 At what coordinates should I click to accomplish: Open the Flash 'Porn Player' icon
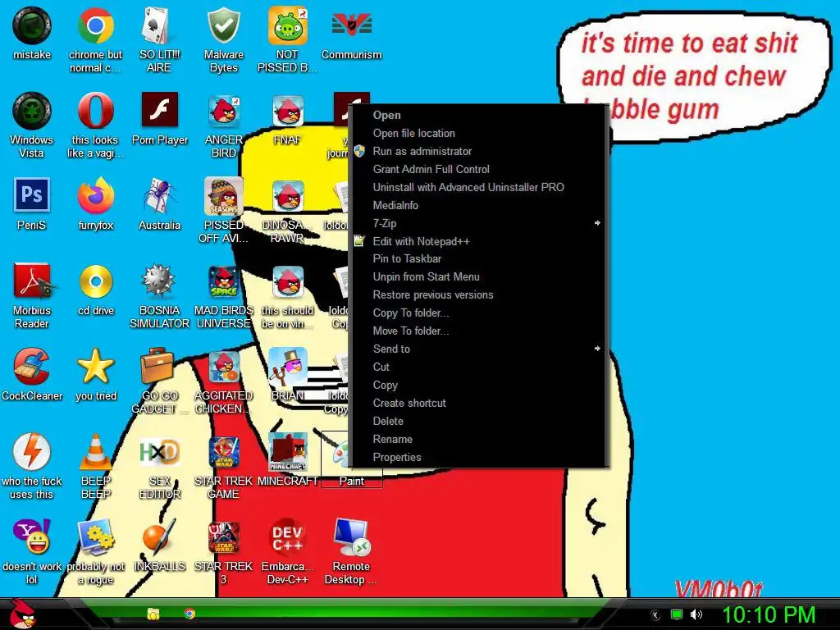(160, 118)
